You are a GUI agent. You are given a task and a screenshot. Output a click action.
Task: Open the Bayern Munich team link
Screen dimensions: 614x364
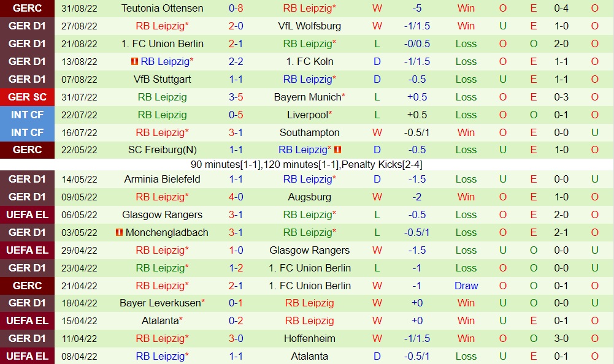pyautogui.click(x=307, y=97)
